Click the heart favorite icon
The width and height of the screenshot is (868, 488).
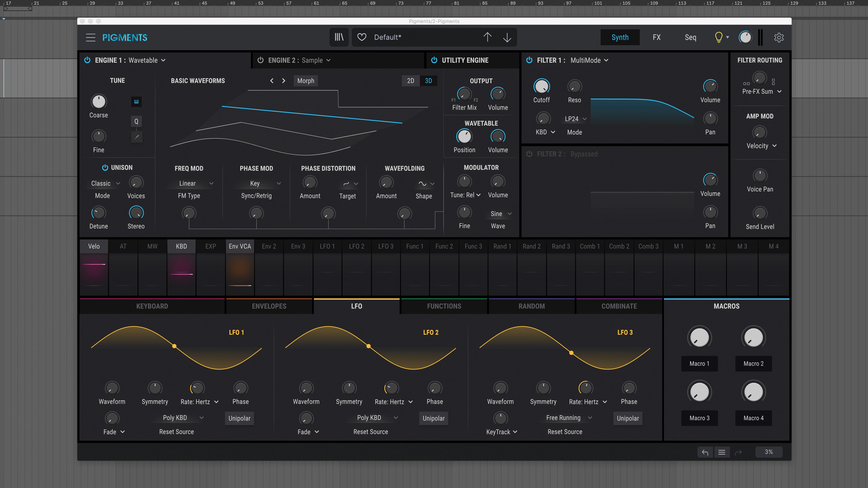(x=361, y=37)
